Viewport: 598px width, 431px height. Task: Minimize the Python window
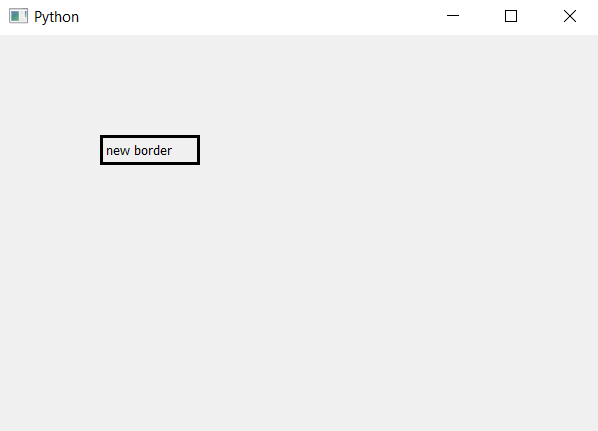453,16
